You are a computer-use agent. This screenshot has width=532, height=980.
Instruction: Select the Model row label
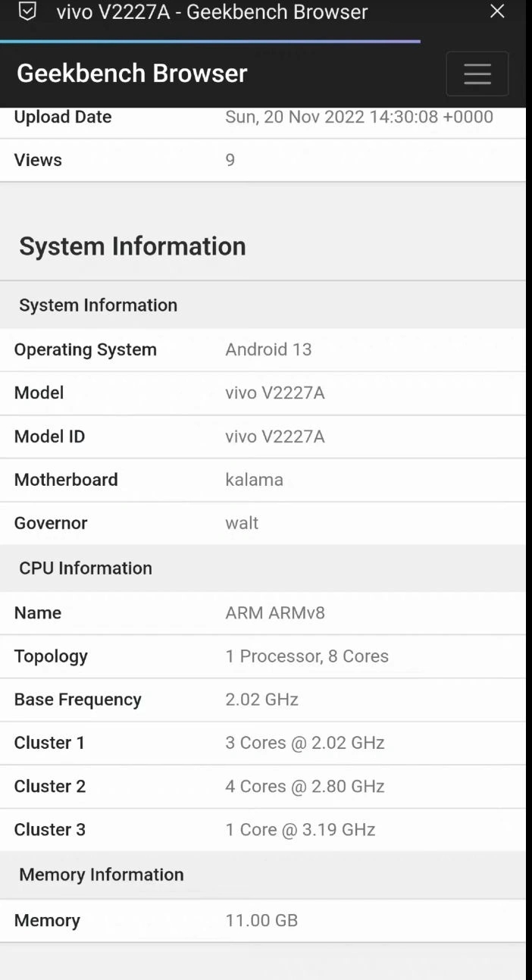(39, 393)
